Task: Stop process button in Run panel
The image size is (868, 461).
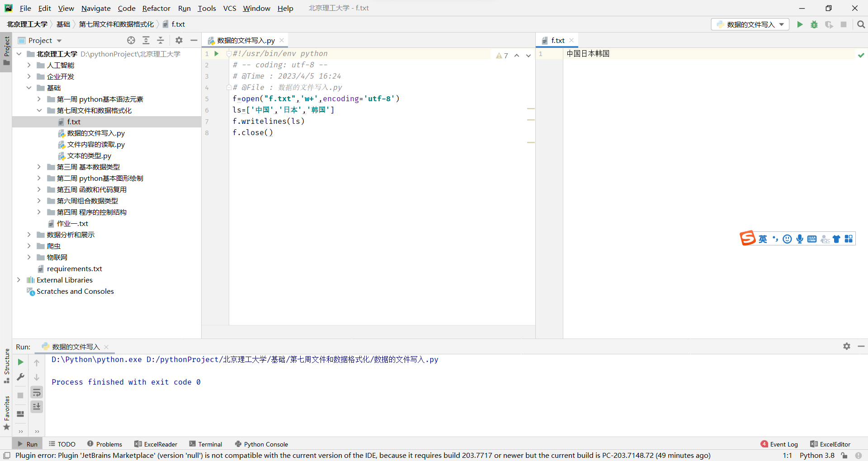Action: tap(20, 395)
